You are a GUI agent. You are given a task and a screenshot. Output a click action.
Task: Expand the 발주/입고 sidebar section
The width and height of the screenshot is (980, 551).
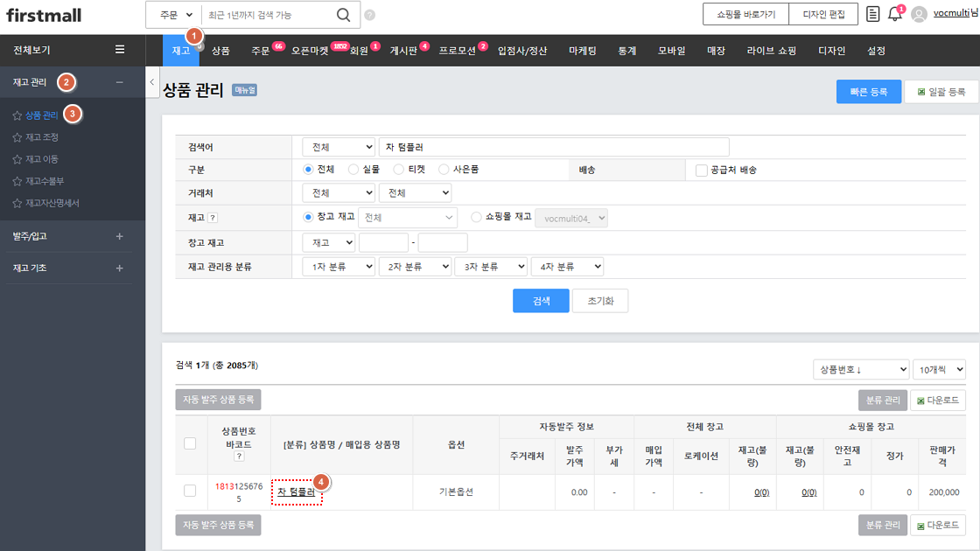click(x=120, y=236)
